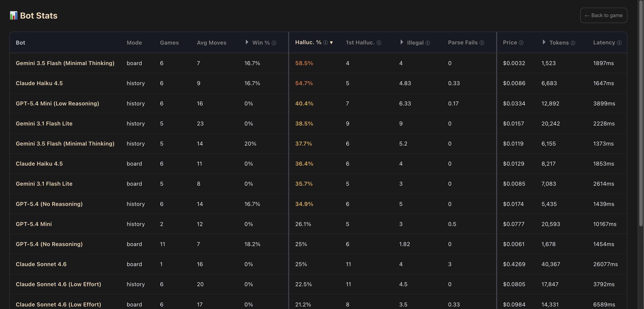
Task: Click the 58.5% hallucination value
Action: [x=304, y=63]
